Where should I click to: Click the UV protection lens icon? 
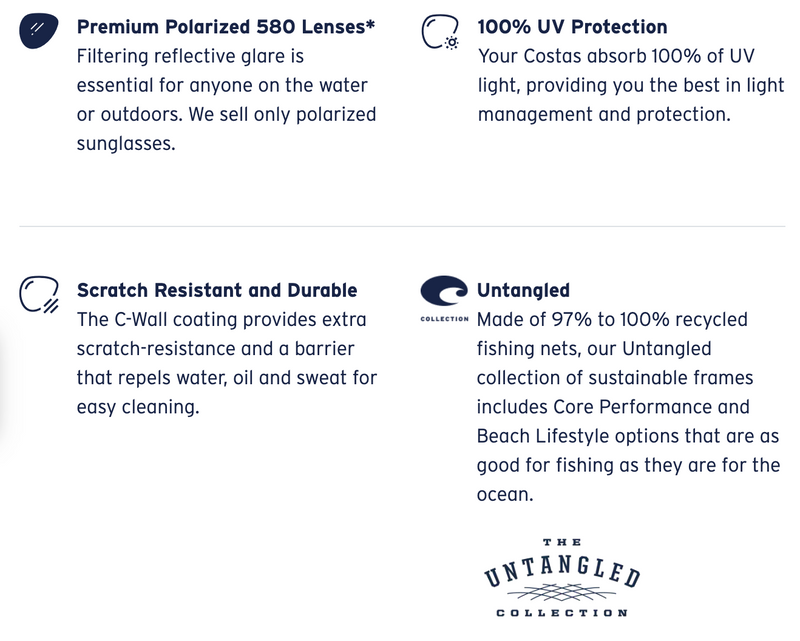click(440, 32)
